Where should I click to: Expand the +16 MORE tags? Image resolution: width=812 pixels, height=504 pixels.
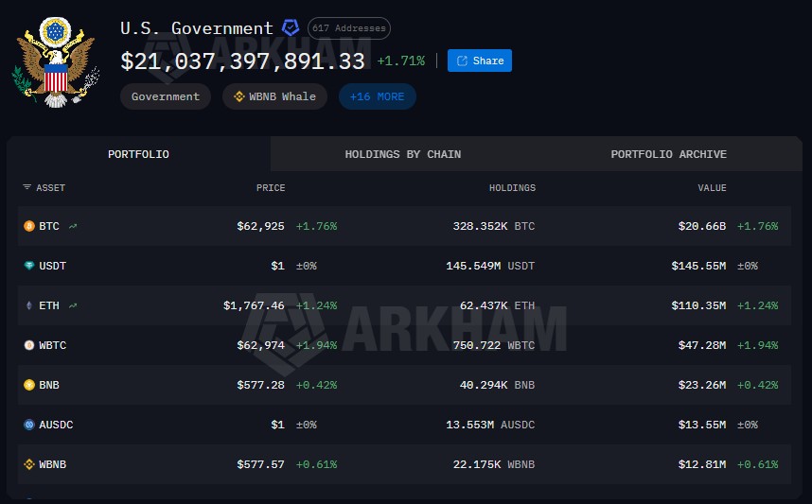[x=377, y=96]
